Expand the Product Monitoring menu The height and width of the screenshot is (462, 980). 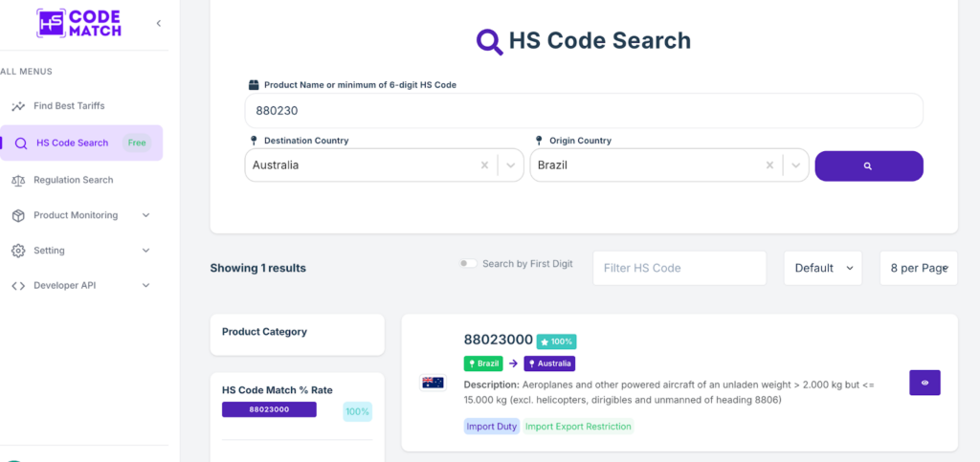pyautogui.click(x=81, y=215)
